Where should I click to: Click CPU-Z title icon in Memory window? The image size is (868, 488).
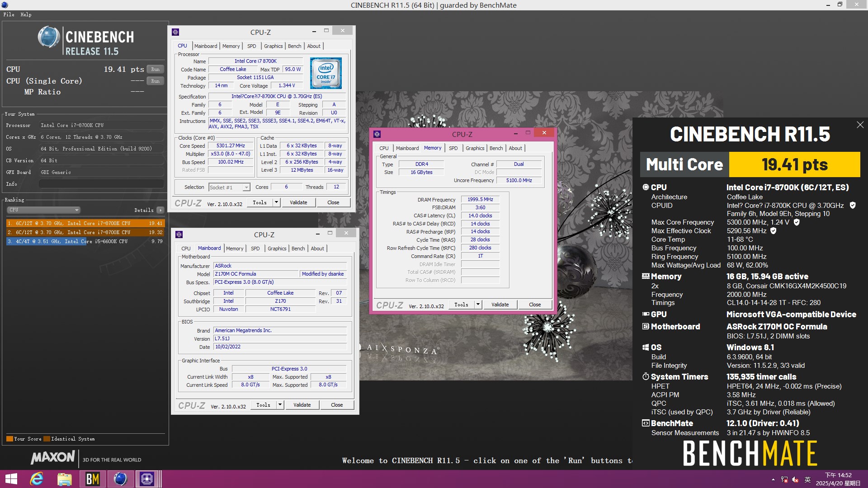click(x=377, y=134)
